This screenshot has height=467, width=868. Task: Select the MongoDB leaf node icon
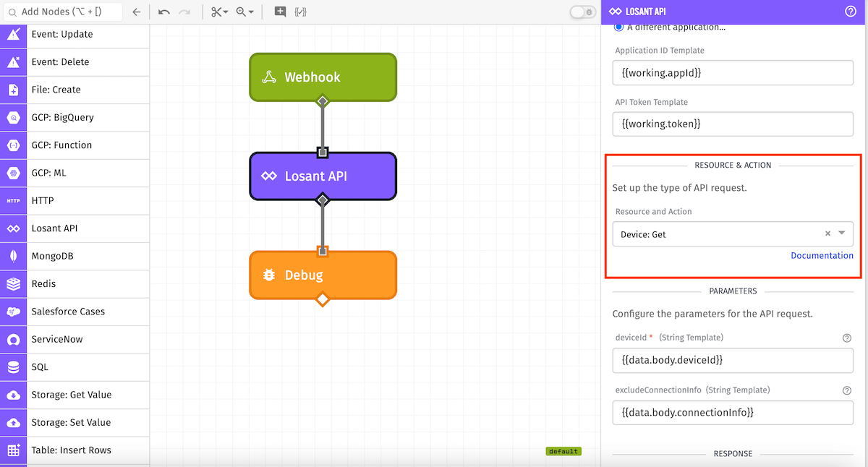pyautogui.click(x=13, y=256)
